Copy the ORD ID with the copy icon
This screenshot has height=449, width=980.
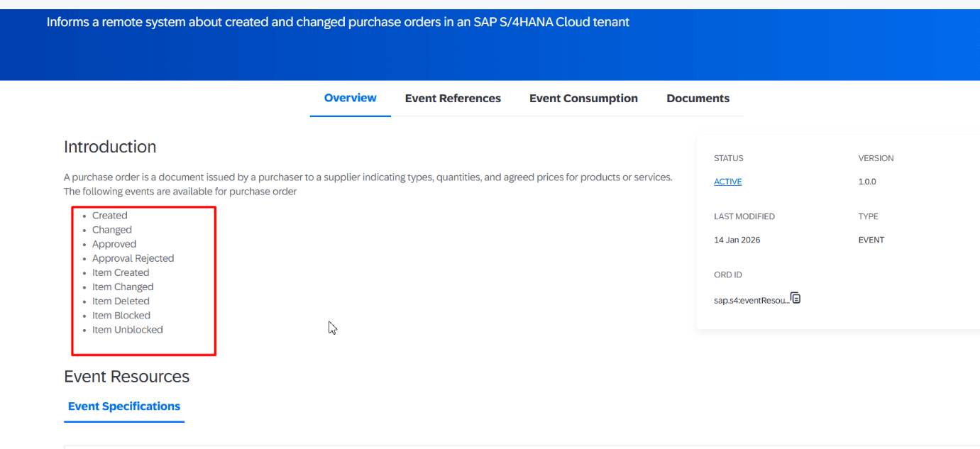795,299
